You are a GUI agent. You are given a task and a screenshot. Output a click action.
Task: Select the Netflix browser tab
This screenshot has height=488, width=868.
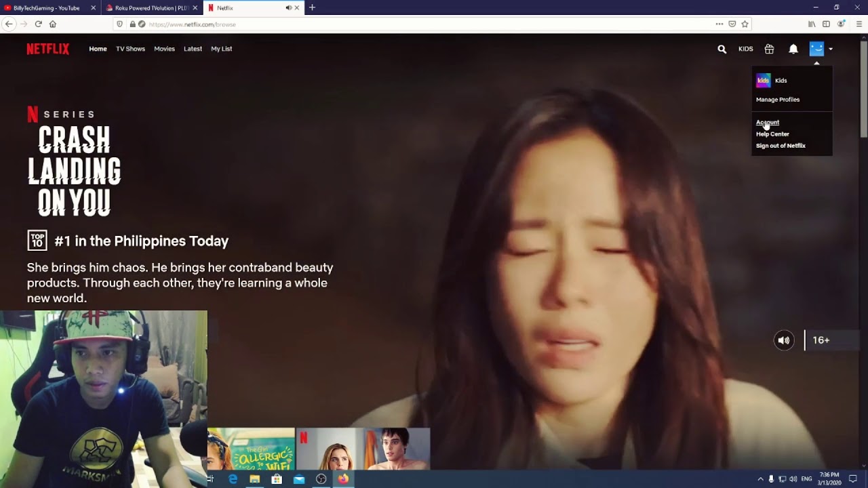(244, 7)
